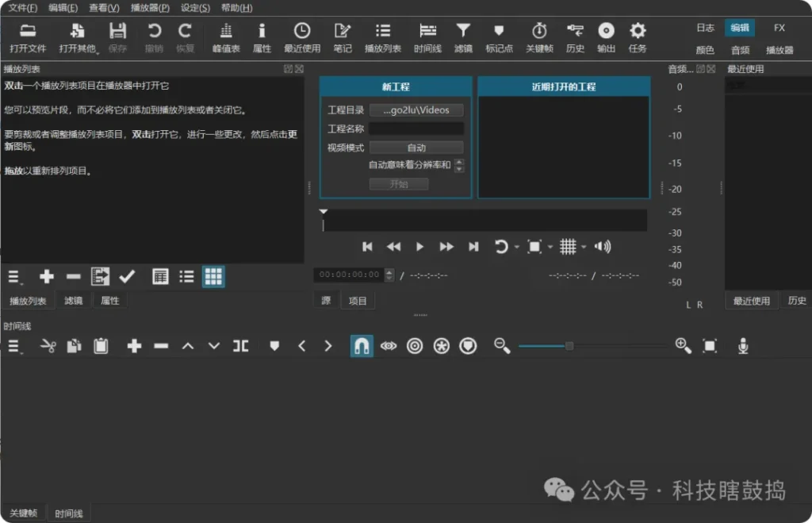The height and width of the screenshot is (523, 812).
Task: Click the 工程名称 input field
Action: pyautogui.click(x=416, y=129)
